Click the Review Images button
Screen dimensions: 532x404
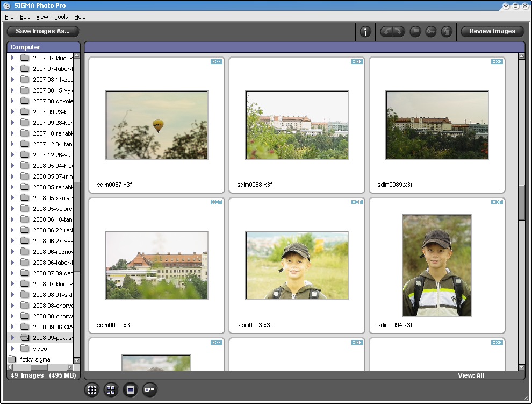click(492, 31)
